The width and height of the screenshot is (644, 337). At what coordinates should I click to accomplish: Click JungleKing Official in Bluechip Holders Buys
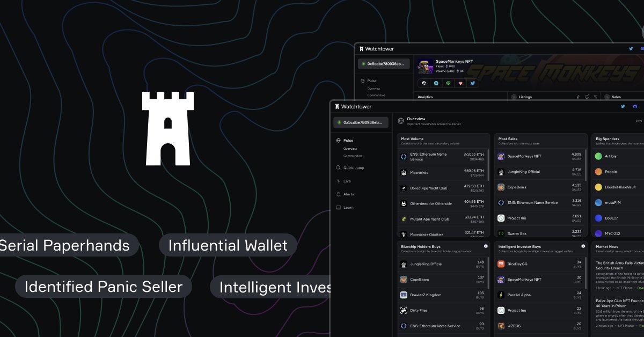443,264
